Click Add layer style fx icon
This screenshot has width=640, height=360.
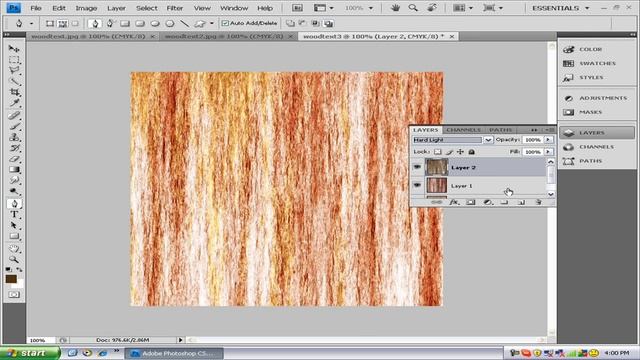453,202
